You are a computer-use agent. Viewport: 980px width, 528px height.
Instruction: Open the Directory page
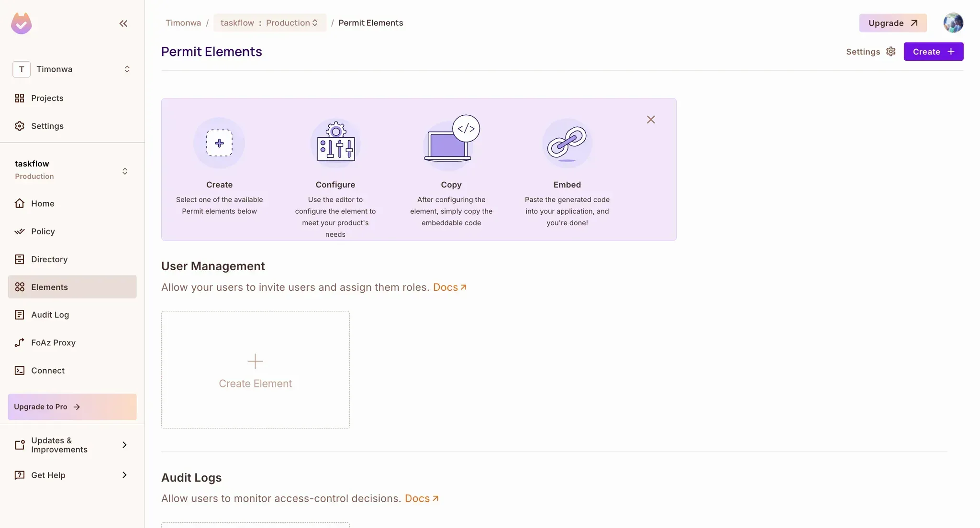tap(49, 259)
